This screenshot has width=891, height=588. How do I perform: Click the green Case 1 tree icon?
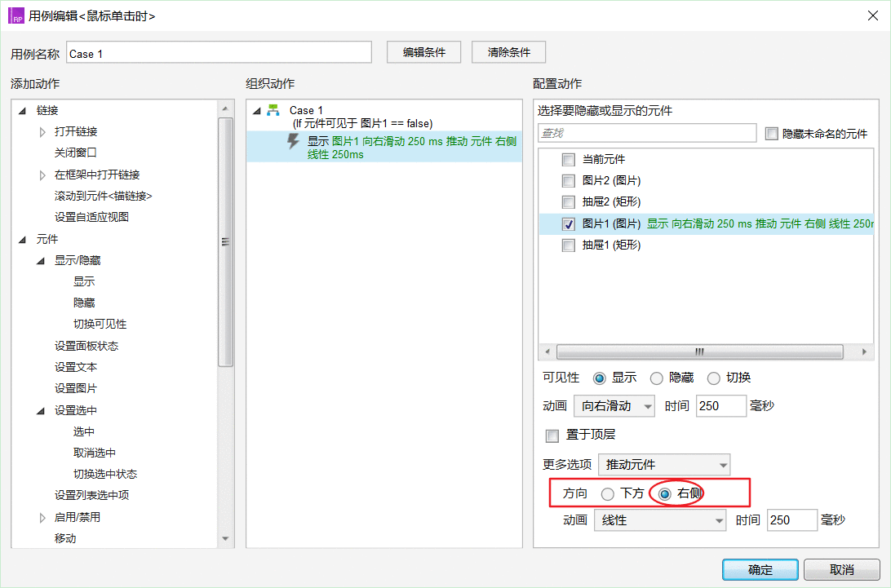[x=273, y=109]
